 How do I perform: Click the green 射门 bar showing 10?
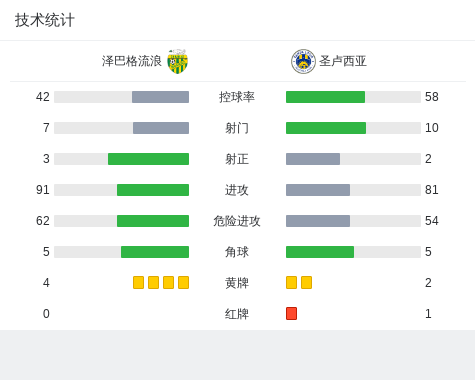pos(326,128)
